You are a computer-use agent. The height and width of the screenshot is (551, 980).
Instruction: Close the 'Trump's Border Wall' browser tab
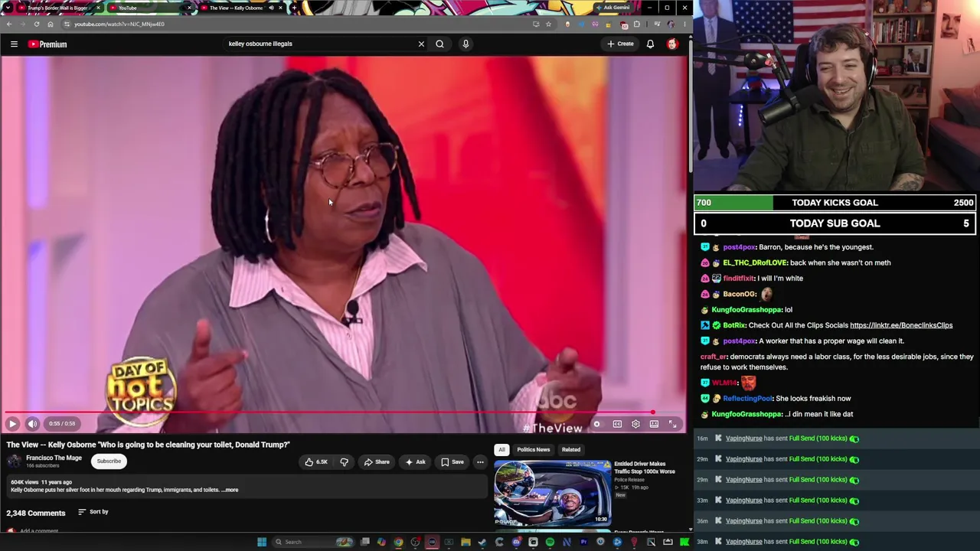98,8
